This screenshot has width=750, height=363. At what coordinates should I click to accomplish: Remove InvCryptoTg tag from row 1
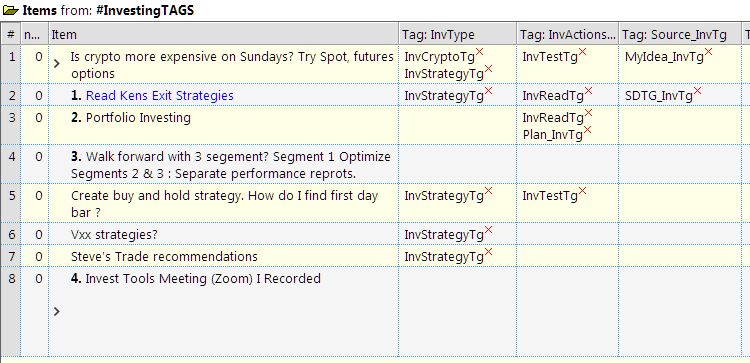click(x=479, y=52)
